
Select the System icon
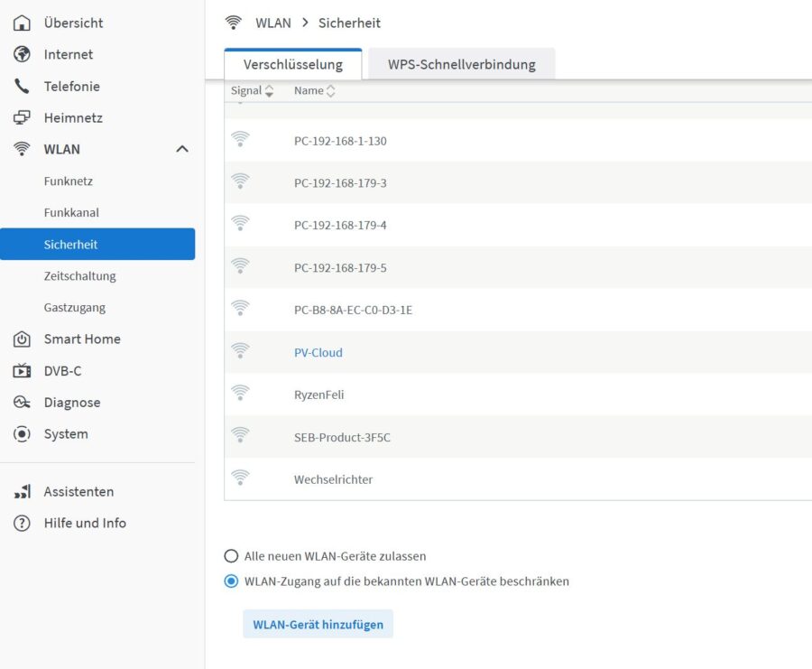pos(22,433)
